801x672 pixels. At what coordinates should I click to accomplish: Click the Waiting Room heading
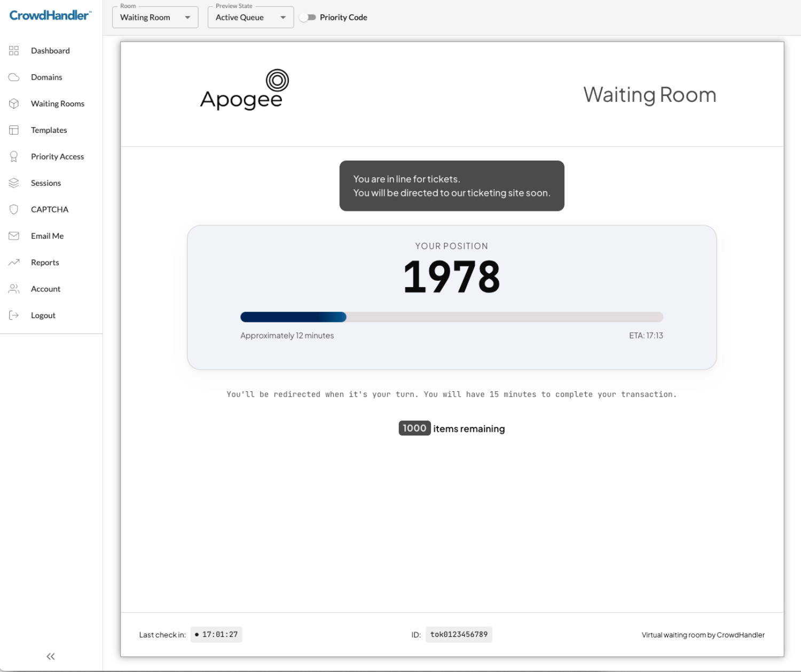pos(650,95)
